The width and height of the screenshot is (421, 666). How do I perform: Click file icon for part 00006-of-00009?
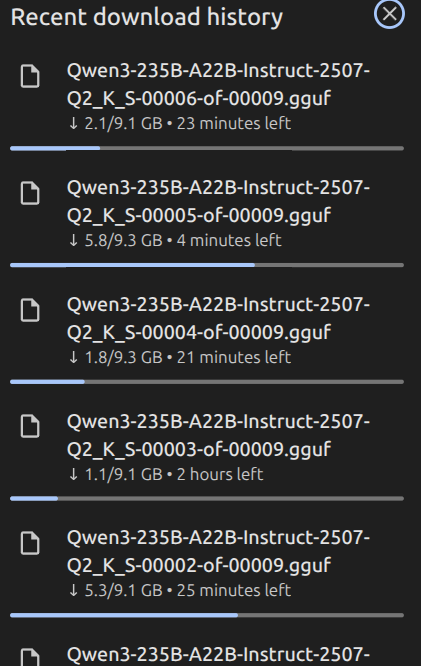pos(30,76)
